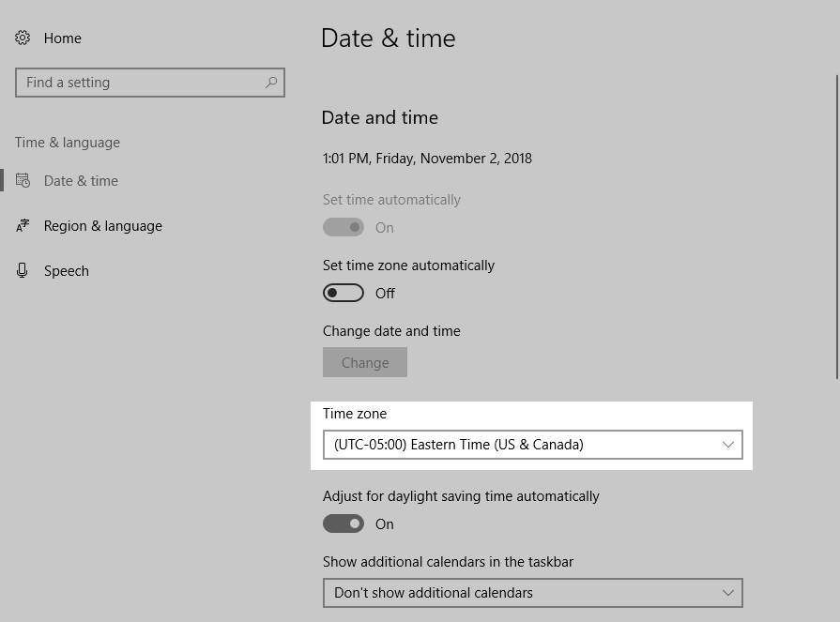The height and width of the screenshot is (622, 840).
Task: Click the Region & language icon
Action: point(23,226)
